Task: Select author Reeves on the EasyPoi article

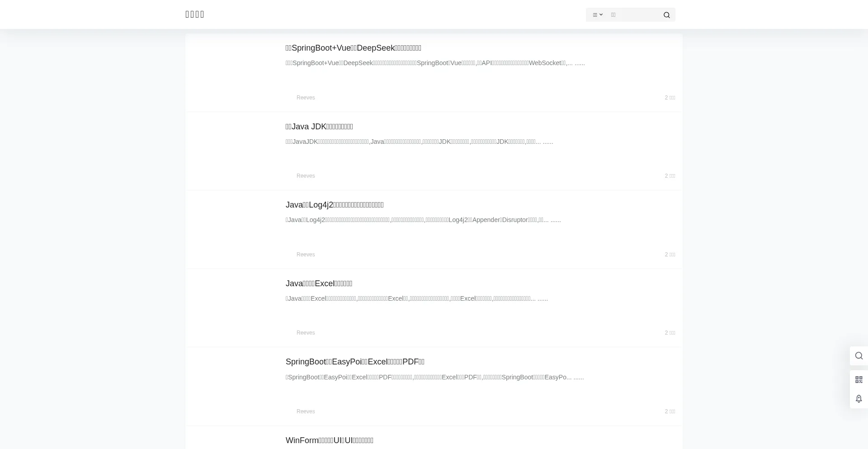Action: (x=306, y=411)
